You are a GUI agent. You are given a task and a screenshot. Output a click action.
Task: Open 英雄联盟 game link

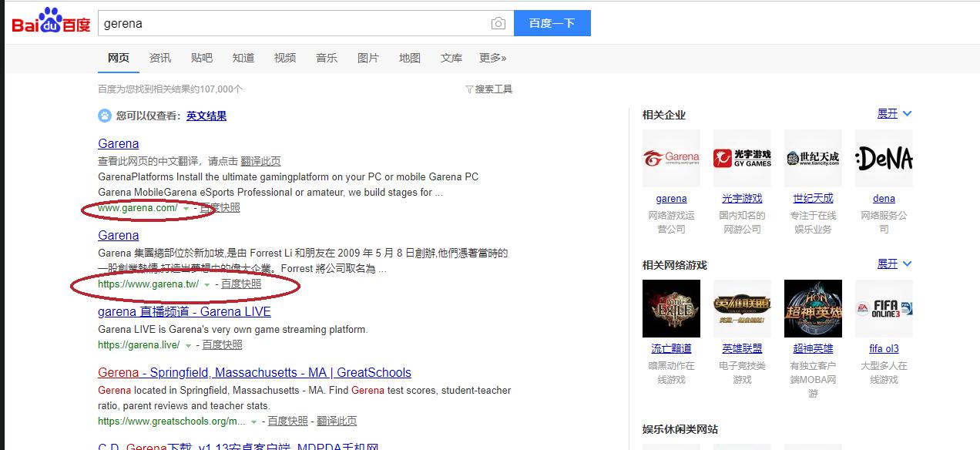tap(742, 349)
